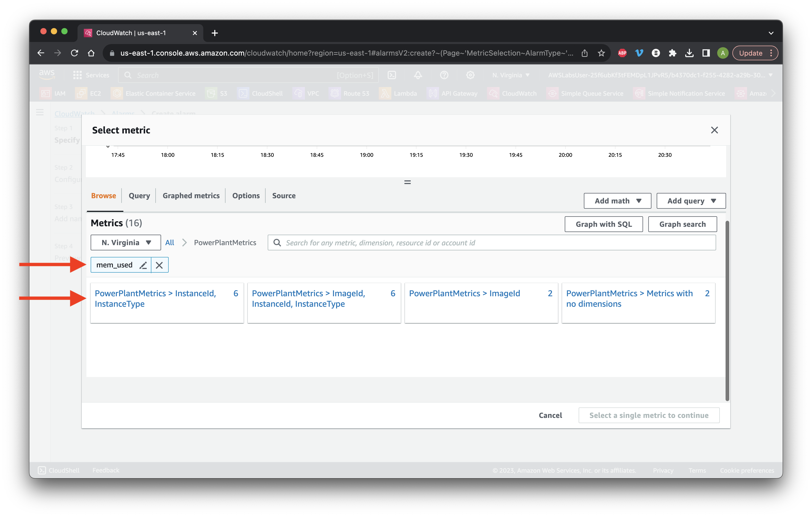Open the ABP extension icon
812x517 pixels.
622,53
